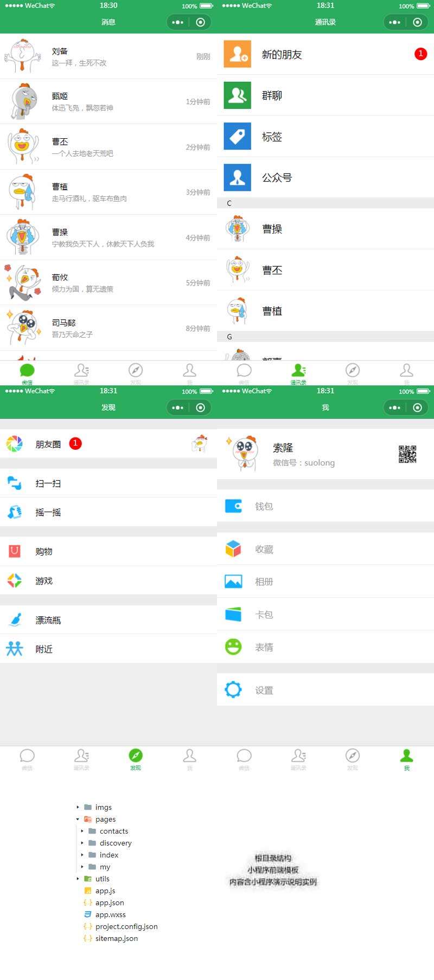The width and height of the screenshot is (434, 980).
Task: Tap the 设置 settings gear icon
Action: [233, 690]
